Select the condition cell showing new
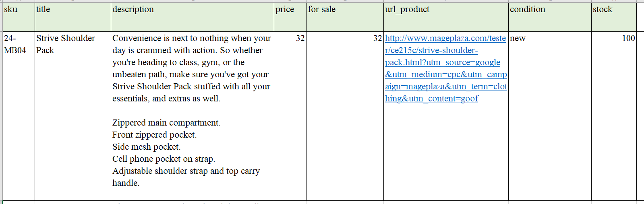Image resolution: width=644 pixels, height=204 pixels. [550, 116]
